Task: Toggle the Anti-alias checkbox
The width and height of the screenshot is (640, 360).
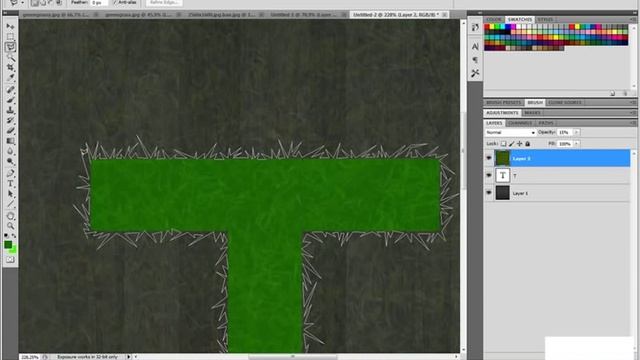Action: click(115, 2)
